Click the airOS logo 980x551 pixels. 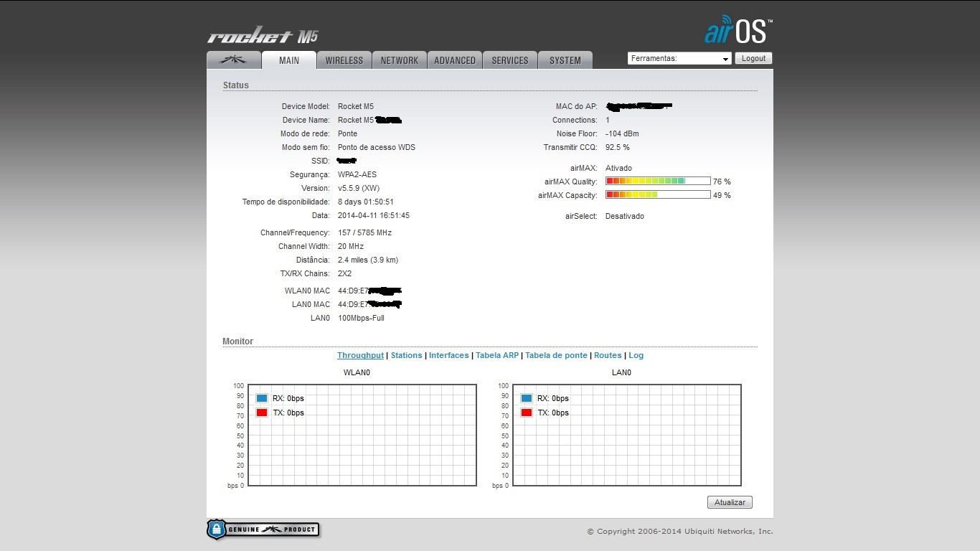coord(738,30)
